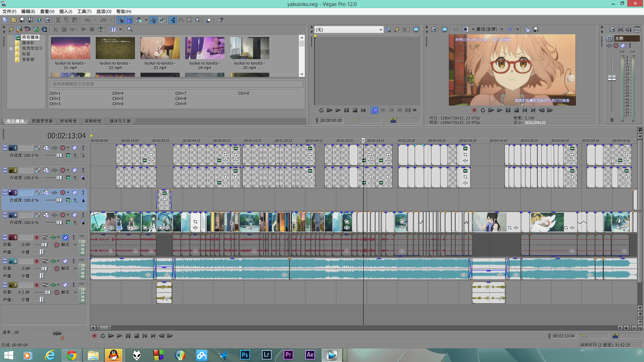Image resolution: width=644 pixels, height=362 pixels.
Task: Arm audio track 5 for record
Action: (37, 237)
